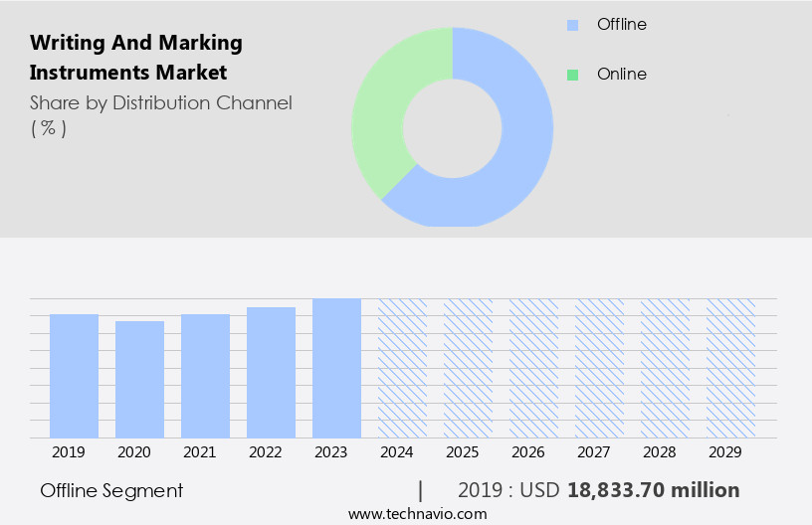
Task: Select the Online legend label
Action: [x=621, y=75]
